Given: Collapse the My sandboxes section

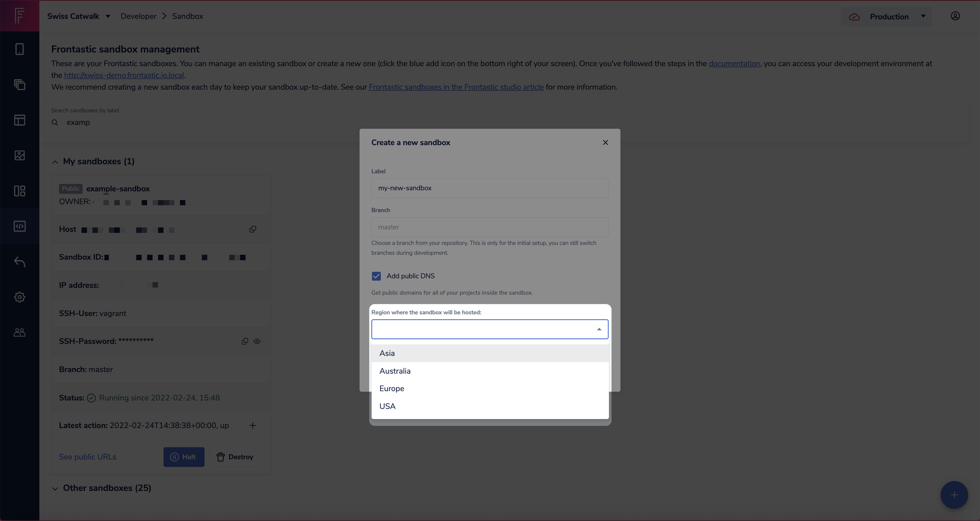Looking at the screenshot, I should pos(55,162).
